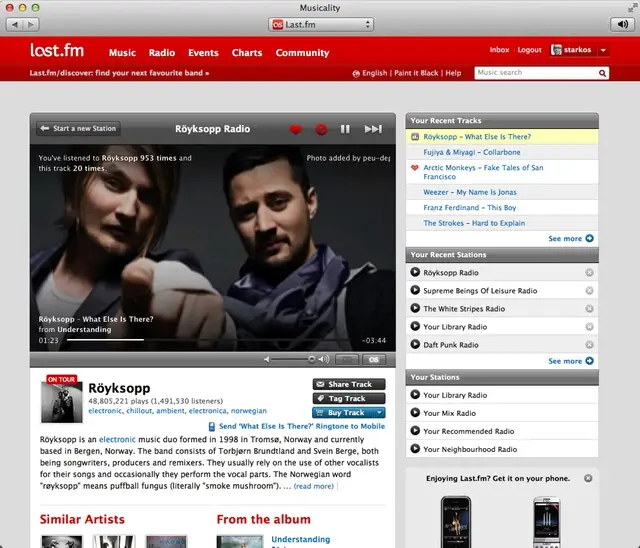Open 'The Strokes – Hard to Explain' track

[474, 223]
